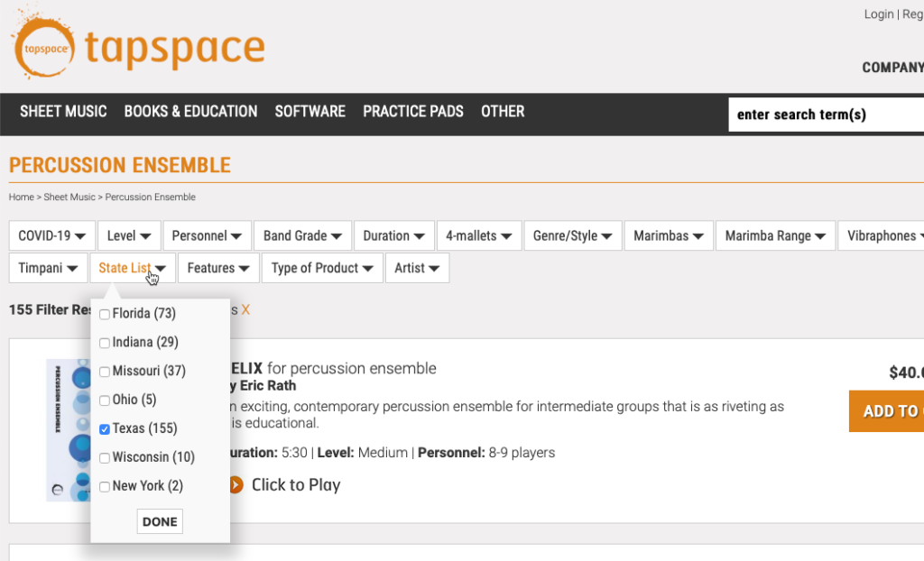Open the Helix product title link
Image resolution: width=924 pixels, height=561 pixels.
[333, 369]
